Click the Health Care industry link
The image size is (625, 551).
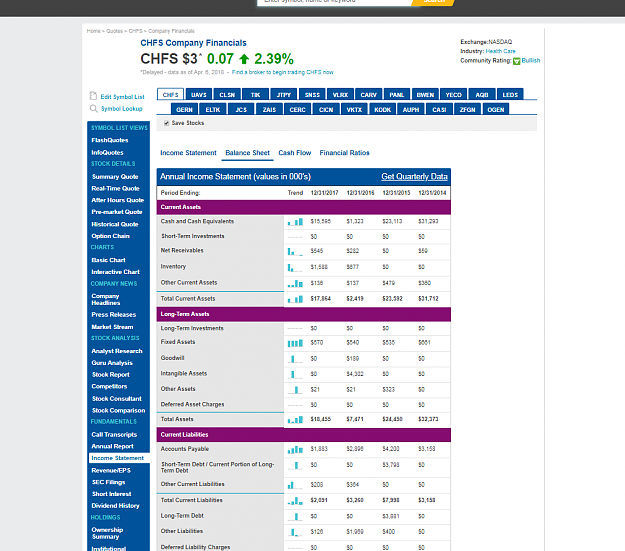pyautogui.click(x=500, y=51)
